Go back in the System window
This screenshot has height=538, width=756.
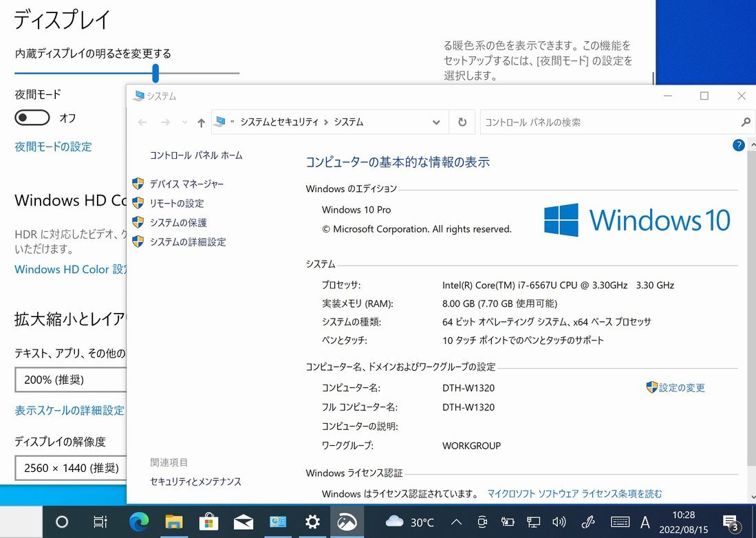(142, 122)
